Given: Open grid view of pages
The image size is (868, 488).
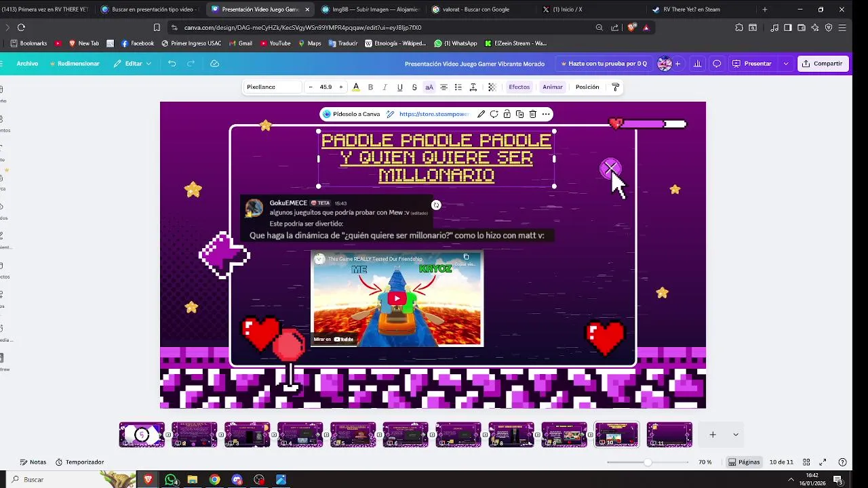Looking at the screenshot, I should click(806, 462).
